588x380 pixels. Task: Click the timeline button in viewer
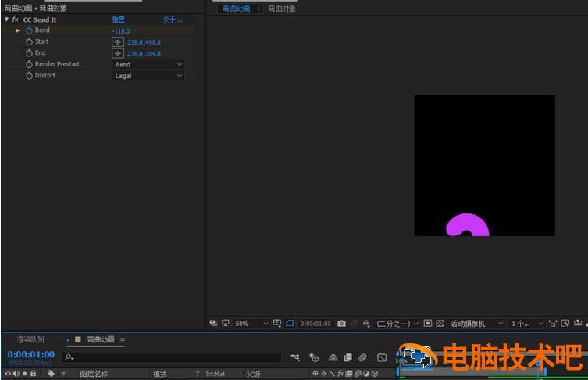(x=578, y=323)
